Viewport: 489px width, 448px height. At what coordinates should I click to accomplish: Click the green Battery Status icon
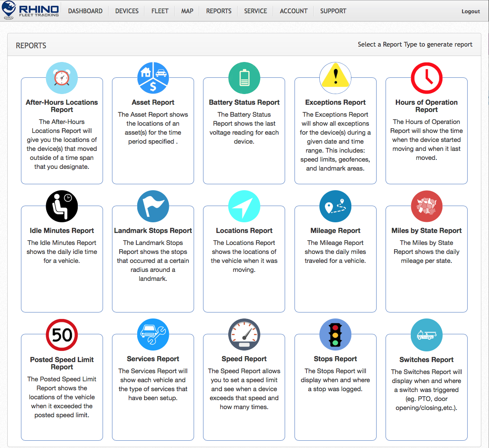(244, 78)
